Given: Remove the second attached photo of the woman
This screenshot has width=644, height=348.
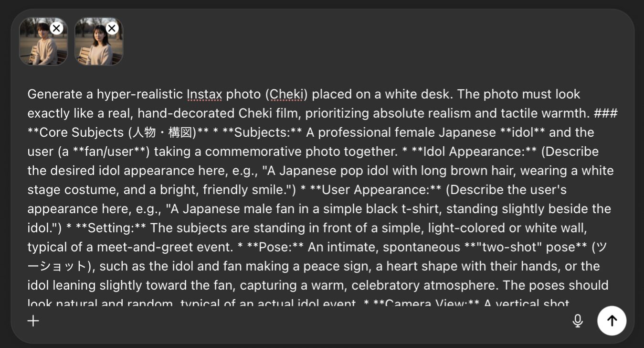Looking at the screenshot, I should click(112, 28).
